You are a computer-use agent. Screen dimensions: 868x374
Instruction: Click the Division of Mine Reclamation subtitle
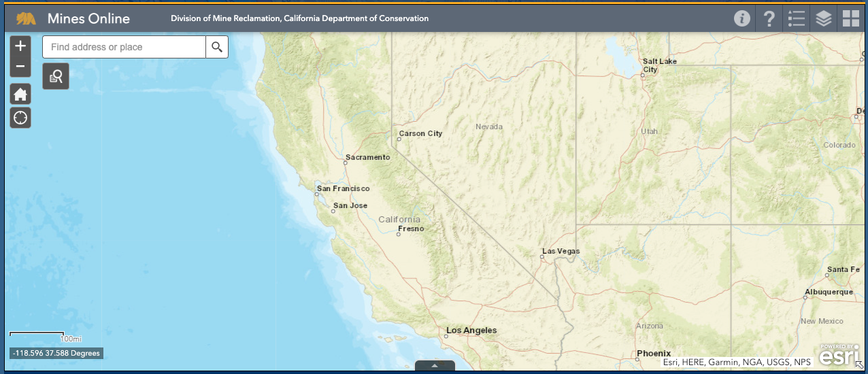pyautogui.click(x=300, y=18)
